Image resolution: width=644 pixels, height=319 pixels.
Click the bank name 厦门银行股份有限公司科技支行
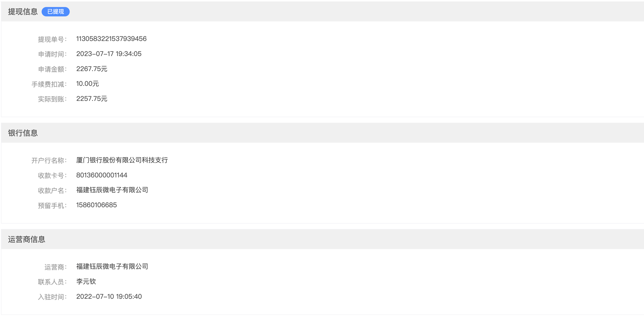122,160
